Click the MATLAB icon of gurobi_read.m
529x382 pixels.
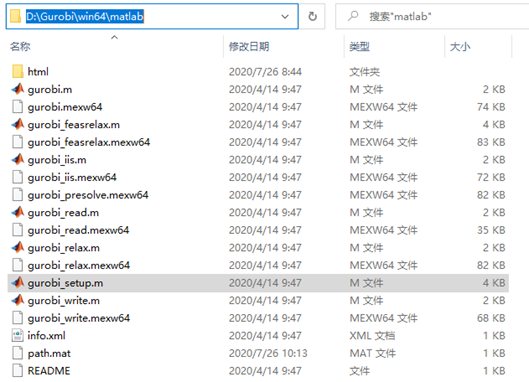tap(18, 212)
